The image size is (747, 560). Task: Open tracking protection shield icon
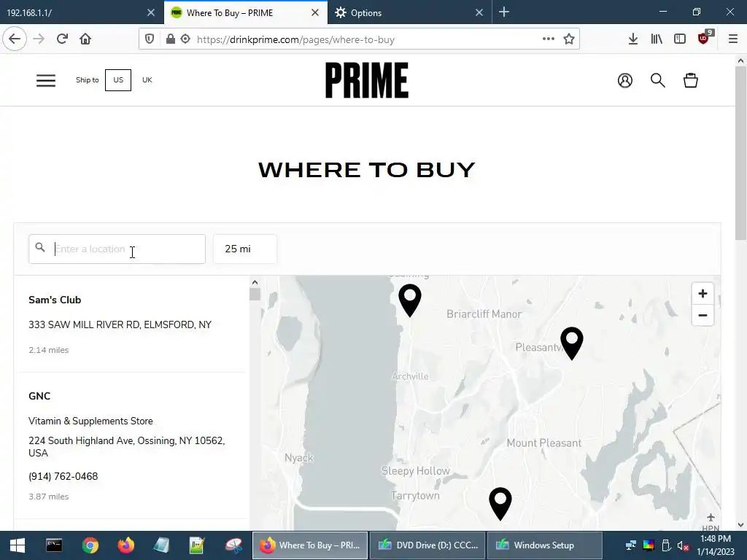(x=150, y=39)
